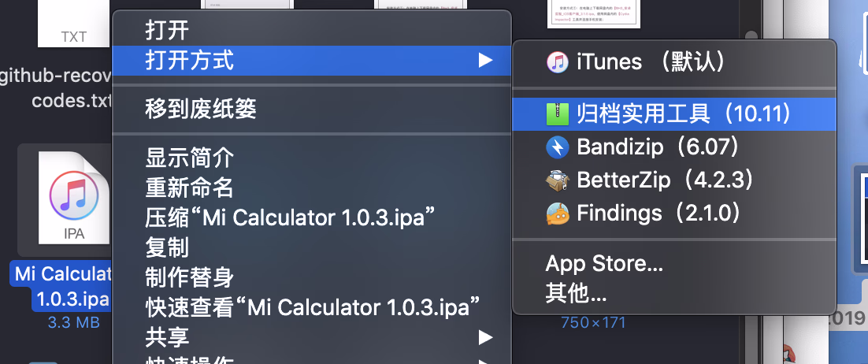Choose 其他… to pick another app

pyautogui.click(x=576, y=294)
